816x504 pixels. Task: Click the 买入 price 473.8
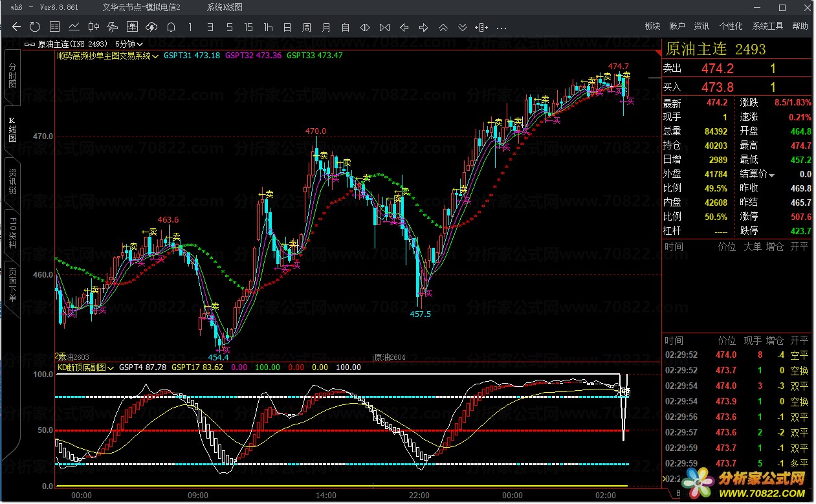[x=717, y=87]
